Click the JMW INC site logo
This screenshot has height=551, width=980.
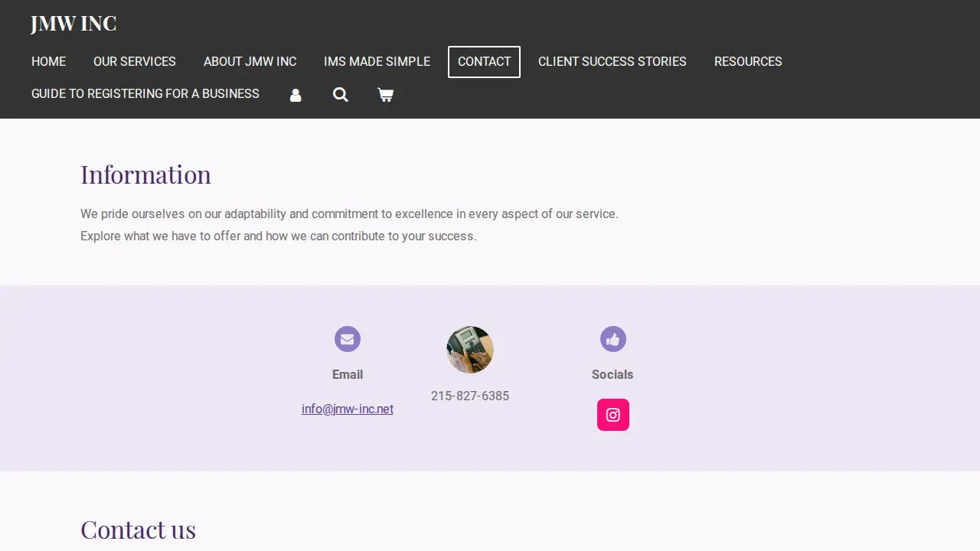pos(73,24)
